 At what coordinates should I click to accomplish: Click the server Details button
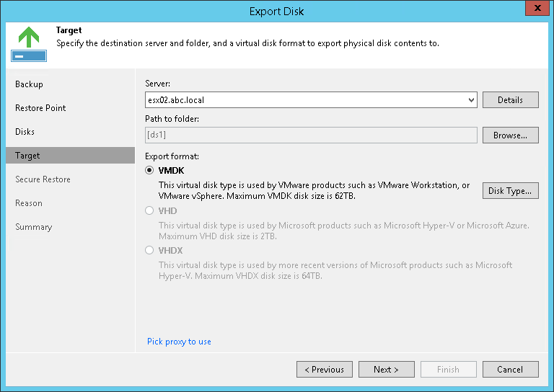pyautogui.click(x=510, y=100)
